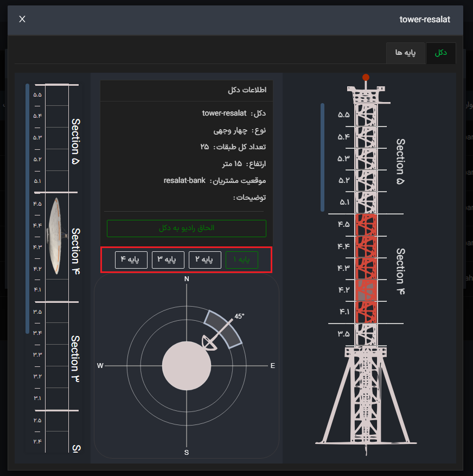The width and height of the screenshot is (473, 476).
Task: Click the left section panel scrollbar
Action: (x=27, y=208)
